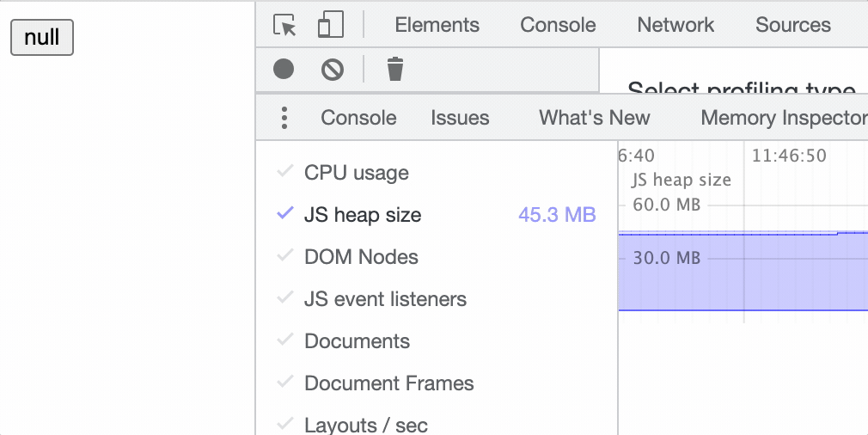Image resolution: width=868 pixels, height=435 pixels.
Task: Switch to the Issues drawer tab
Action: (460, 118)
